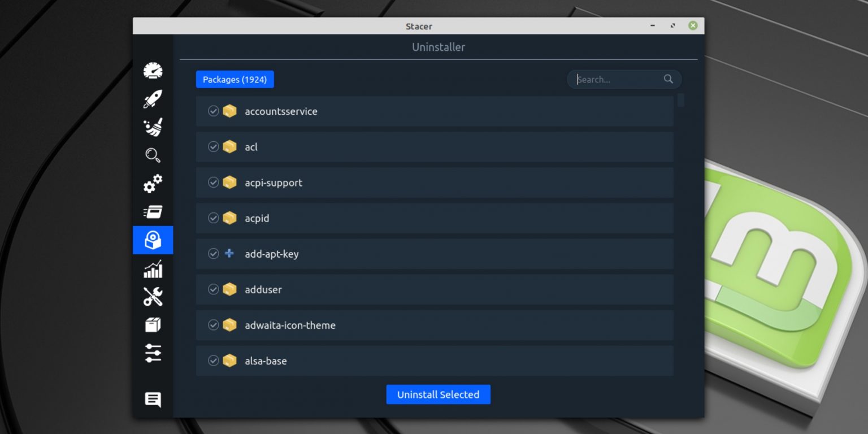Click the package list scrollbar handle
This screenshot has height=434, width=868.
coord(681,100)
